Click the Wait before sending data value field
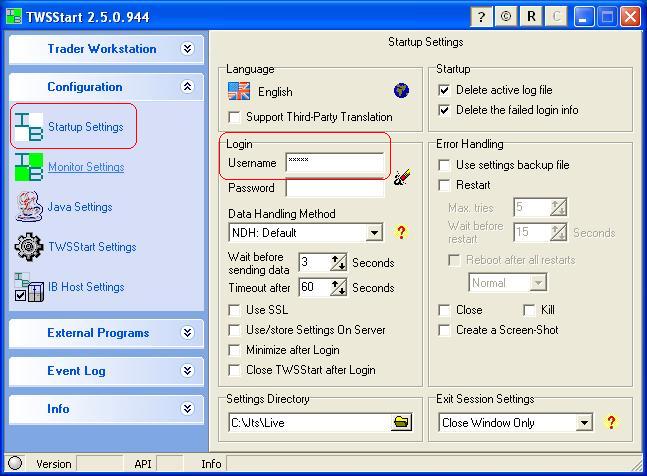Viewport: 647px width, 476px height. pos(314,262)
